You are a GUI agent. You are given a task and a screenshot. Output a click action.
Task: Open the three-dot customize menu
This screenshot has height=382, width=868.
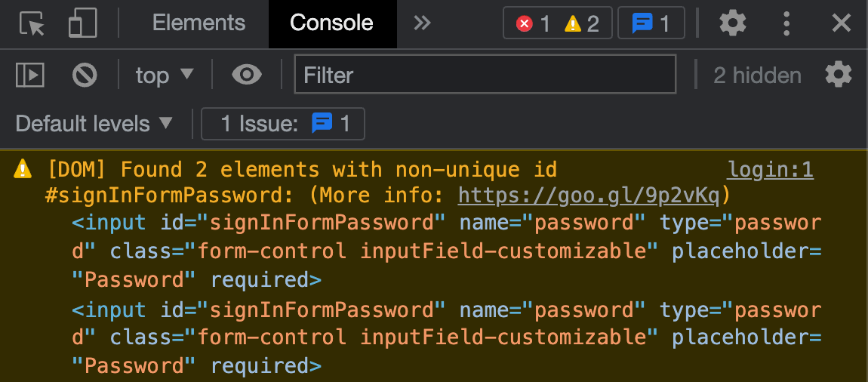pyautogui.click(x=786, y=23)
